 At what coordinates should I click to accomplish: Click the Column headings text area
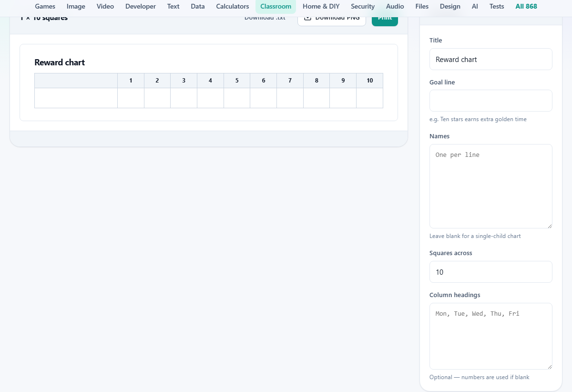click(x=491, y=336)
